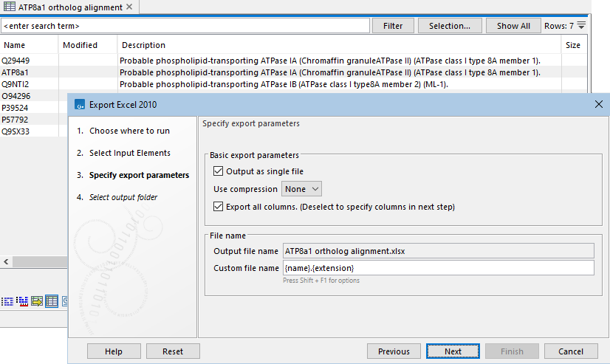The image size is (610, 364).
Task: Click the table with yellow arrow icon
Action: [x=37, y=301]
